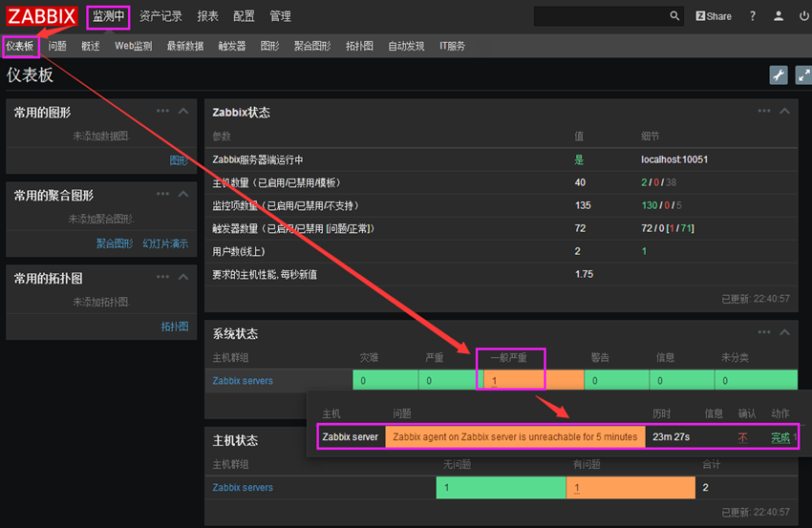Open three-dot menu of 常用的图形 widget

click(x=162, y=111)
